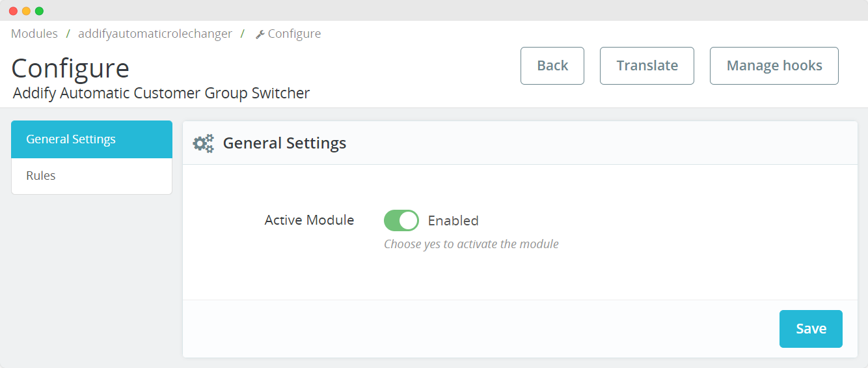The width and height of the screenshot is (868, 368).
Task: Click the Manage hooks button
Action: point(774,66)
